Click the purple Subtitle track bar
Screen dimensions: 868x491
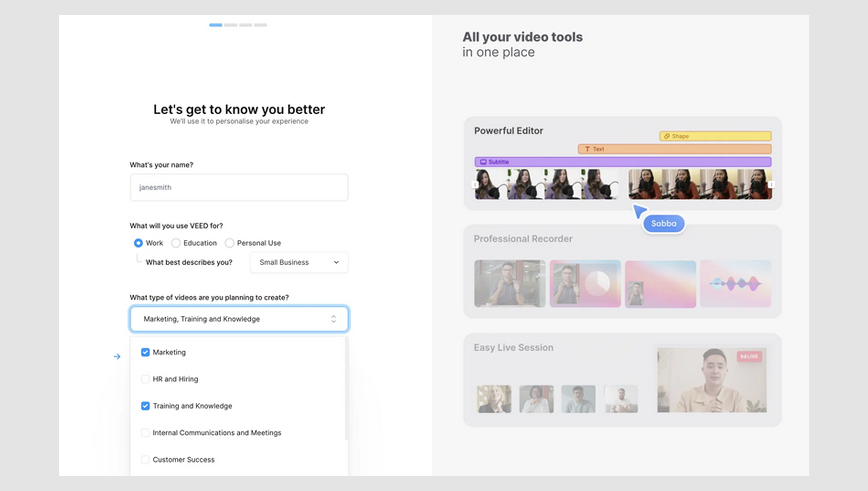pyautogui.click(x=623, y=162)
